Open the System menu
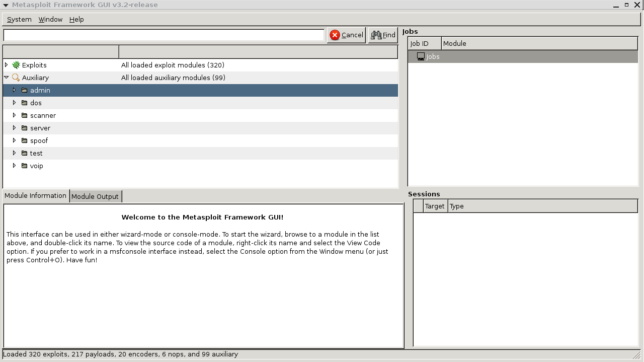The height and width of the screenshot is (362, 644). [x=19, y=19]
